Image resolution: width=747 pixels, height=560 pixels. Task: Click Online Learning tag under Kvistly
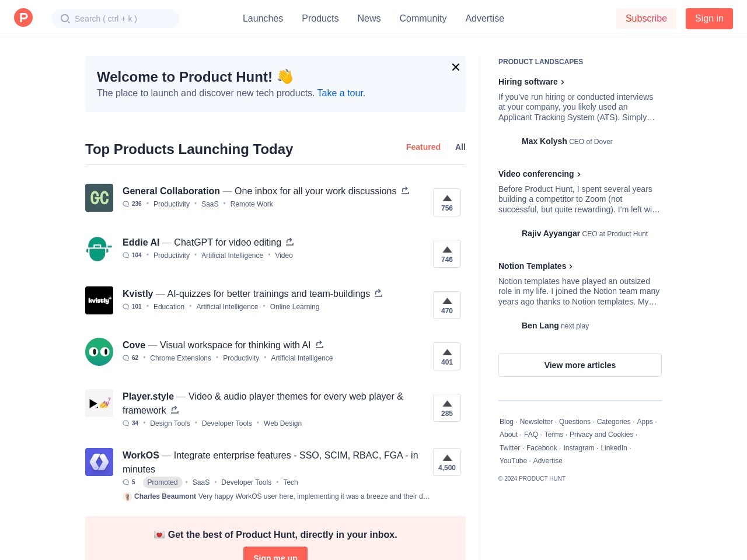point(295,307)
